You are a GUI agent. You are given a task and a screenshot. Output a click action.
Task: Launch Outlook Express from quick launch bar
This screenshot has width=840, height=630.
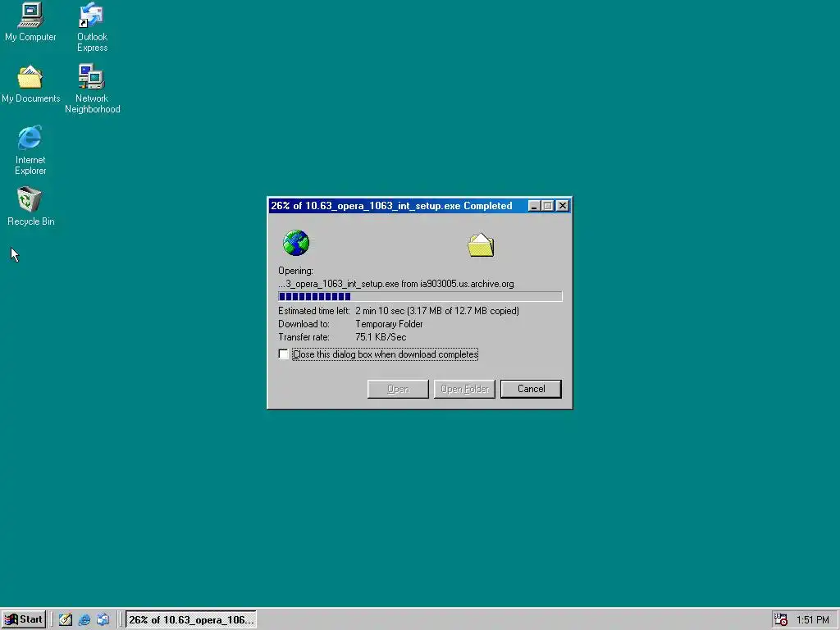click(x=103, y=619)
